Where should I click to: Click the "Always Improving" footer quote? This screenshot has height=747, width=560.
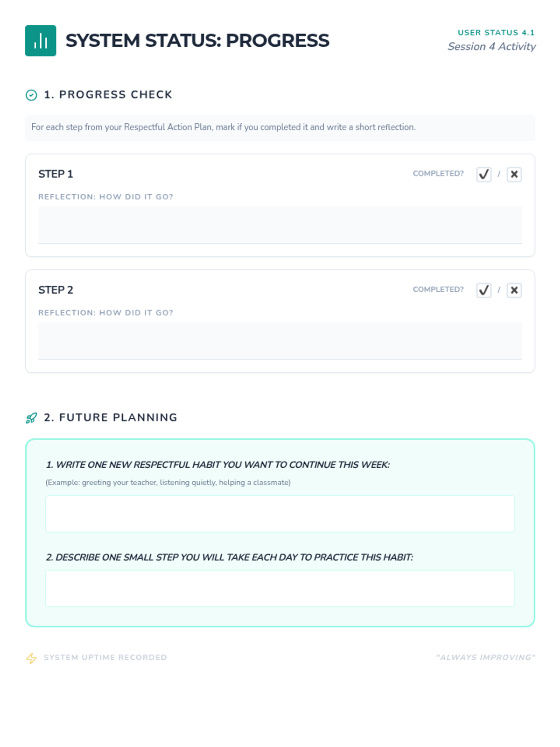485,657
